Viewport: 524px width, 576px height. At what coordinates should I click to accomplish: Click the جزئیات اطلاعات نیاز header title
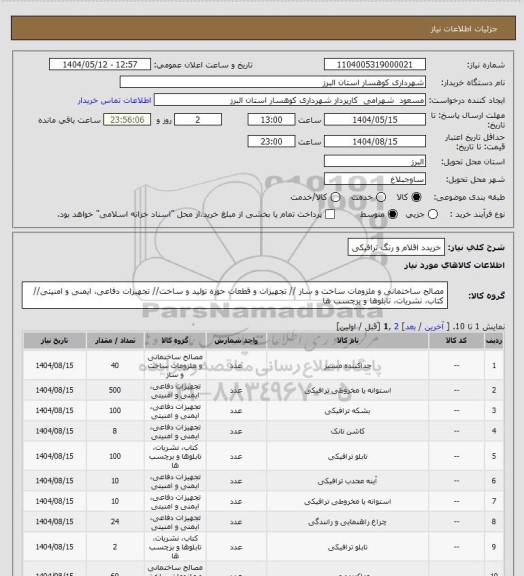[x=464, y=29]
